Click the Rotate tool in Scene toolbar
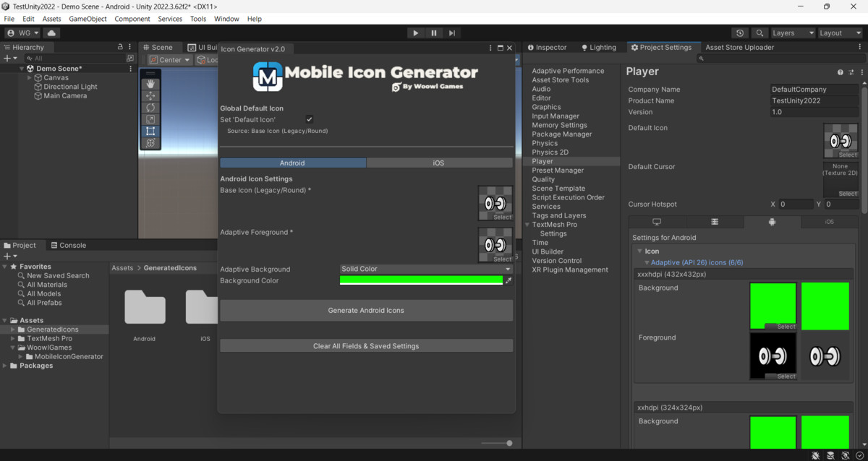 click(150, 108)
